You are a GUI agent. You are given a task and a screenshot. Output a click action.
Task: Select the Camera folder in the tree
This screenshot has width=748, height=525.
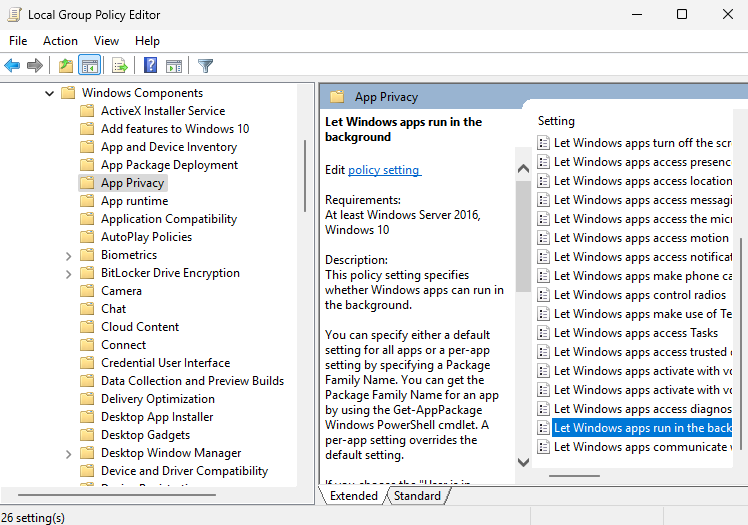pos(121,291)
